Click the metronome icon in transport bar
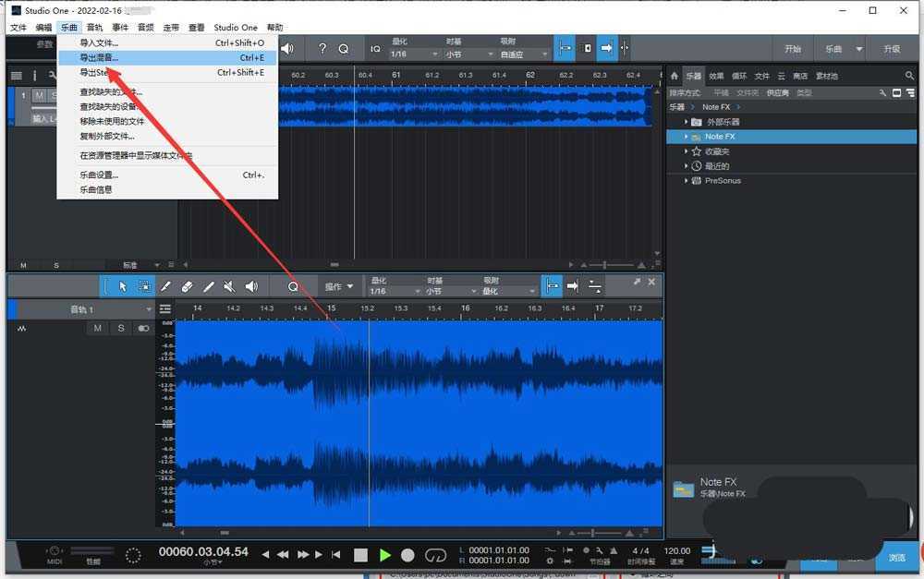This screenshot has width=924, height=579. coord(614,550)
